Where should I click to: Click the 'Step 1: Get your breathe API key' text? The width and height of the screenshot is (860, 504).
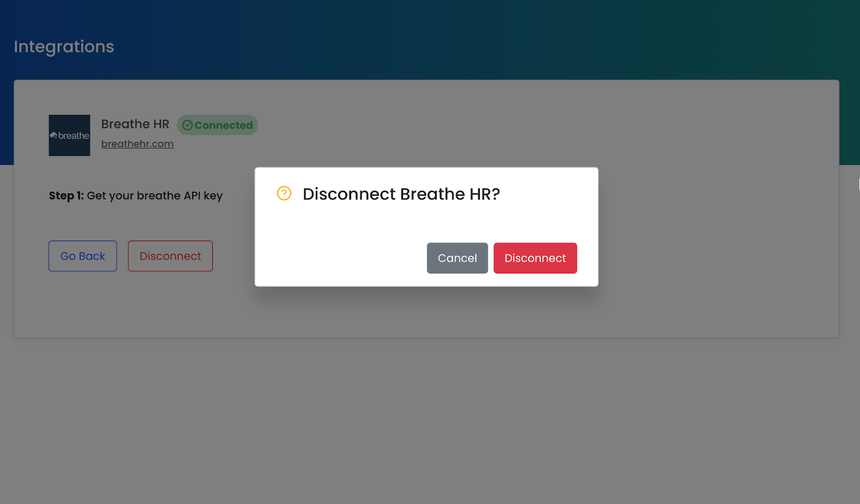point(135,196)
